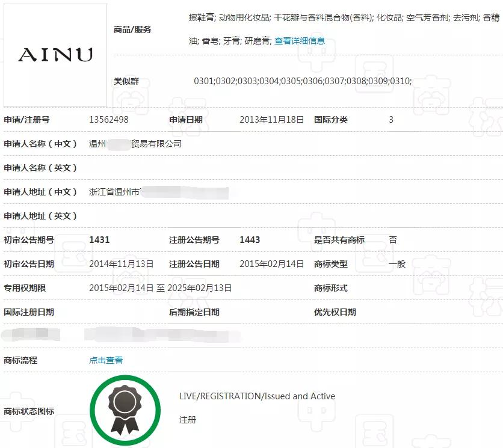The width and height of the screenshot is (503, 448).
Task: Open the 点击查看 trademark process link
Action: pyautogui.click(x=106, y=360)
